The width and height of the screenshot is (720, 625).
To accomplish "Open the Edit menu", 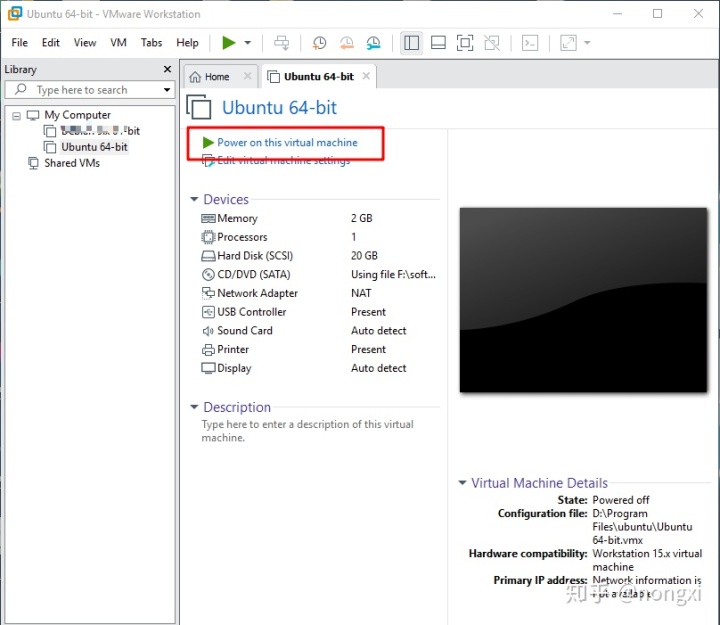I will point(51,43).
